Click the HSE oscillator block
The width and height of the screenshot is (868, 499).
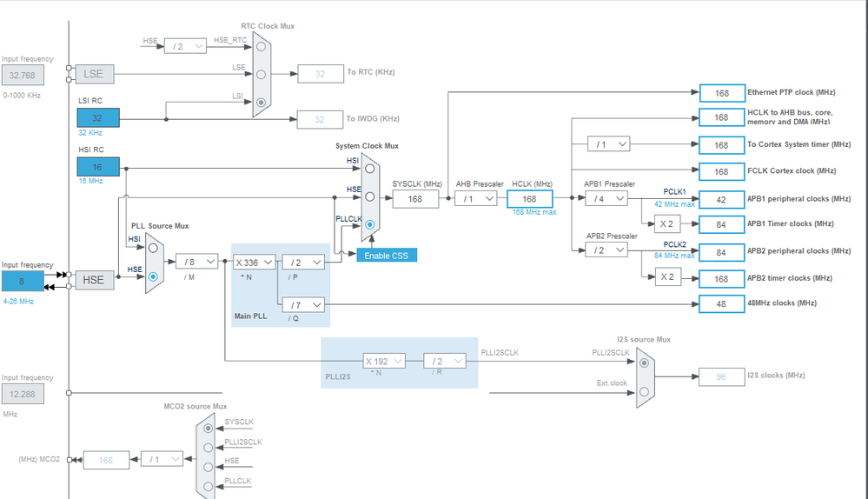(95, 280)
